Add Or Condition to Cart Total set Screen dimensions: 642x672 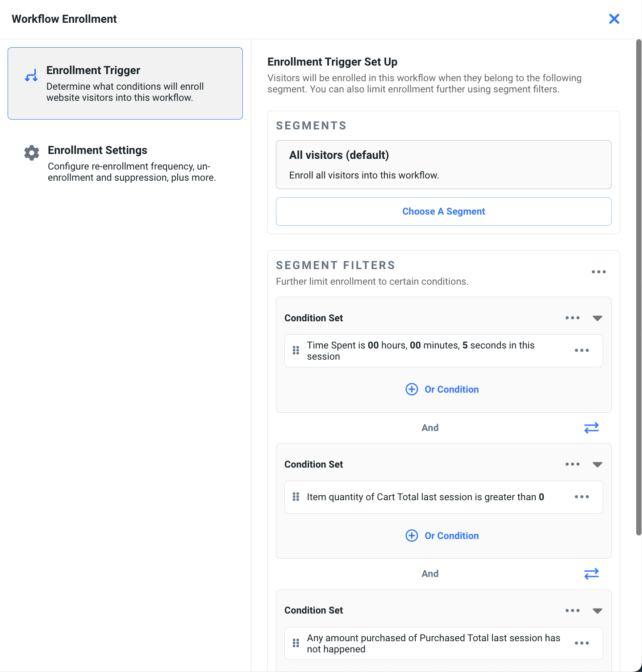point(442,536)
